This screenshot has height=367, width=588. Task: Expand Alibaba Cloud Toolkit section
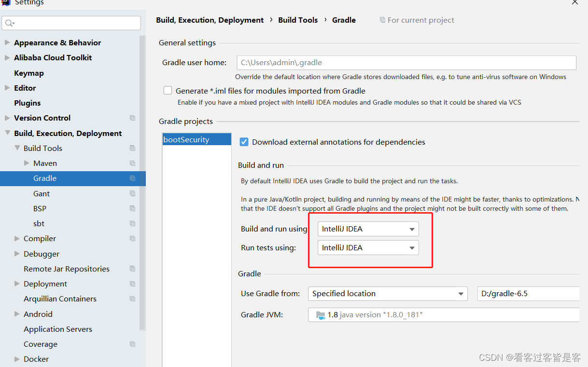(7, 57)
